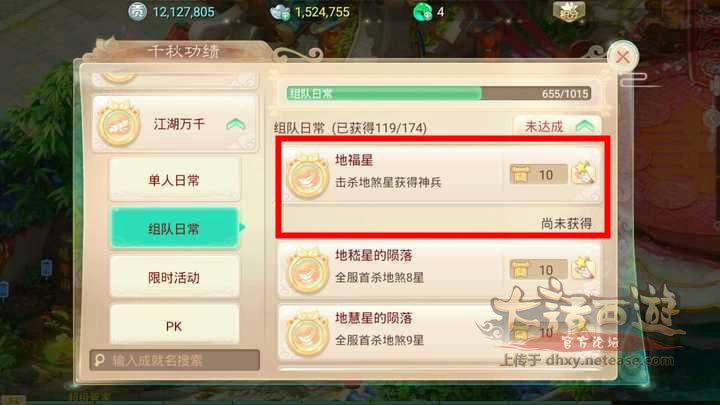Click the star reward icon beside 地福星
This screenshot has height=405, width=720.
pyautogui.click(x=583, y=174)
